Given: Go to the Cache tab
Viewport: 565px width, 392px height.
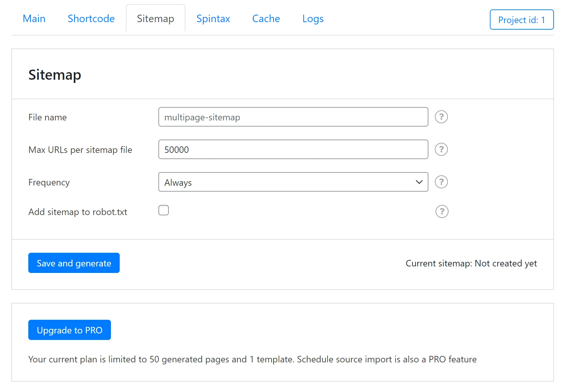Looking at the screenshot, I should tap(266, 19).
